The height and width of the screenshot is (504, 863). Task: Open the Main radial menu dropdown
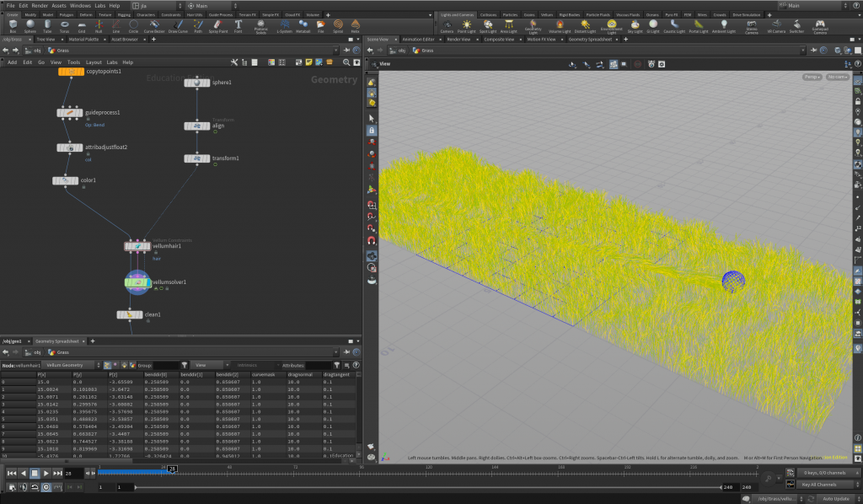[212, 6]
